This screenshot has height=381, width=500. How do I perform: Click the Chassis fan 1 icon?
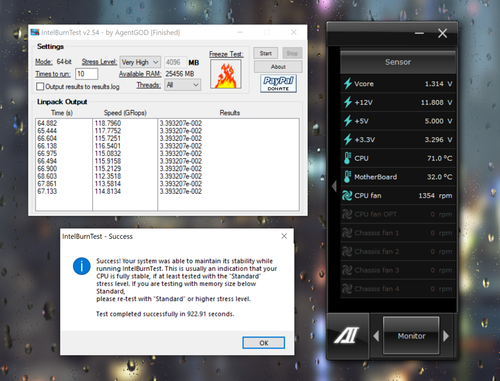coord(347,233)
